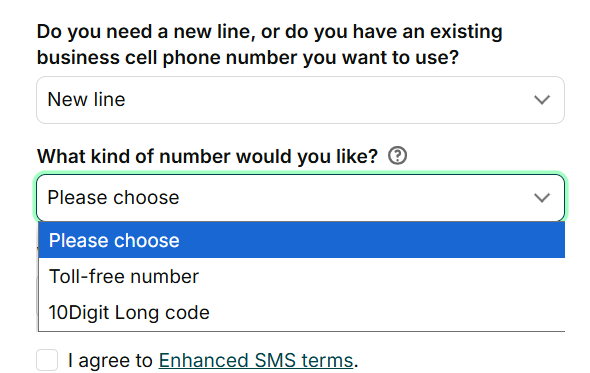590x373 pixels.
Task: Click the 'I agree to' checkbox label text
Action: (110, 360)
